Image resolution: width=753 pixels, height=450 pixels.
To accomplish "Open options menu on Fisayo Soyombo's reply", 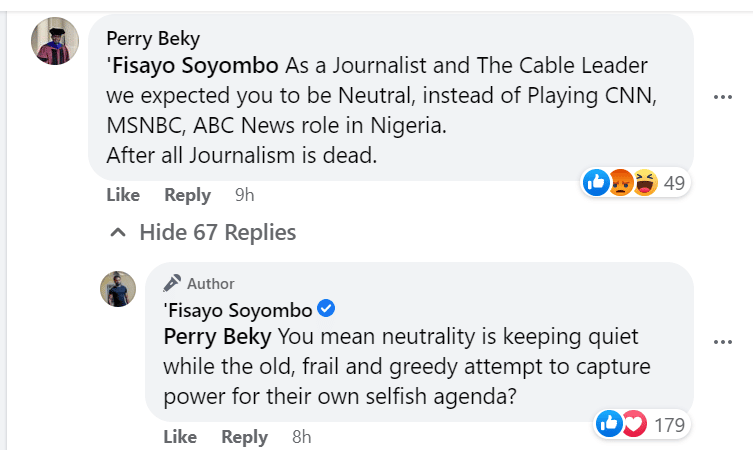I will [x=723, y=341].
